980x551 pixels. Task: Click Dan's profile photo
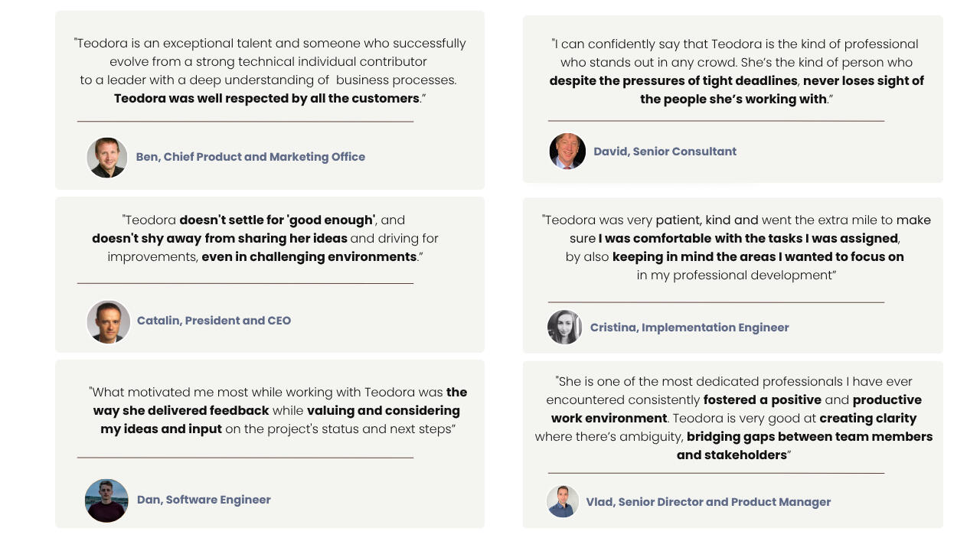pos(106,500)
